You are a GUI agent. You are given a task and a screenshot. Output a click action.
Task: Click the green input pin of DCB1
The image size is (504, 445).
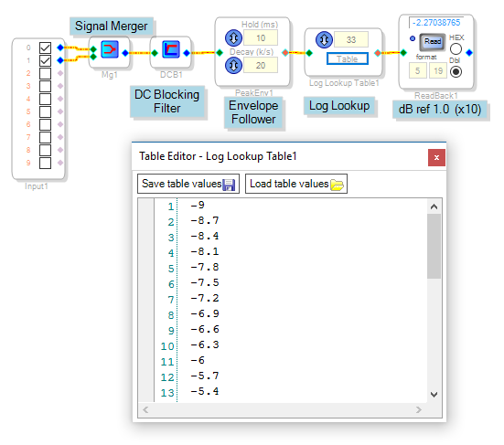[155, 53]
